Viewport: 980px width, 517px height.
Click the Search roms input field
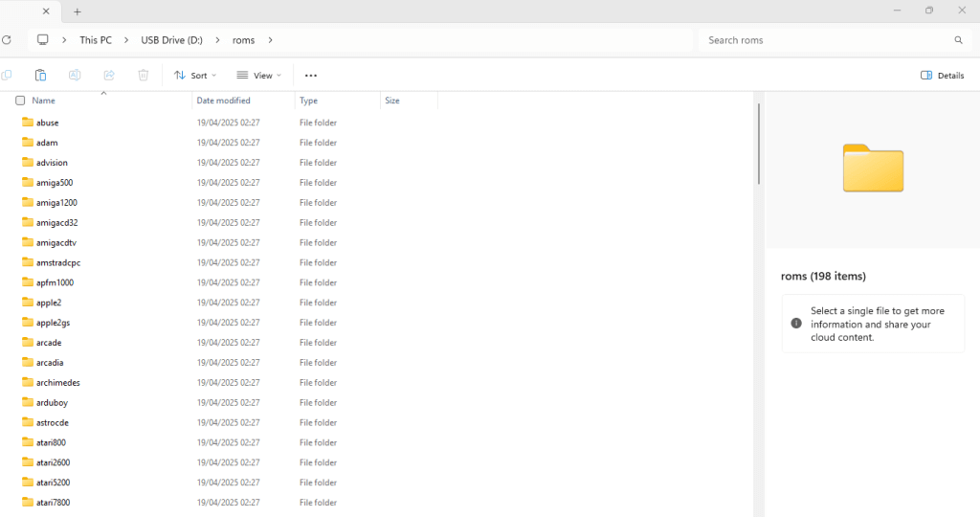(x=823, y=40)
